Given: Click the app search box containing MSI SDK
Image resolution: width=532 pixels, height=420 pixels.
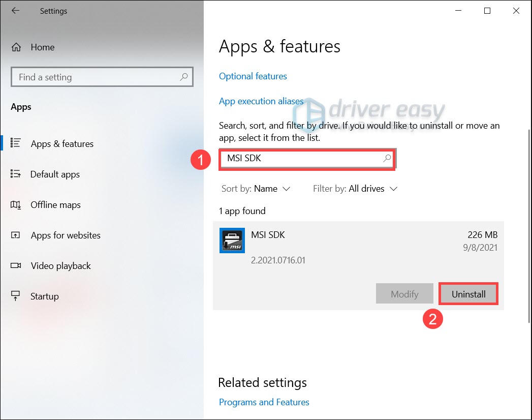Looking at the screenshot, I should coord(307,159).
